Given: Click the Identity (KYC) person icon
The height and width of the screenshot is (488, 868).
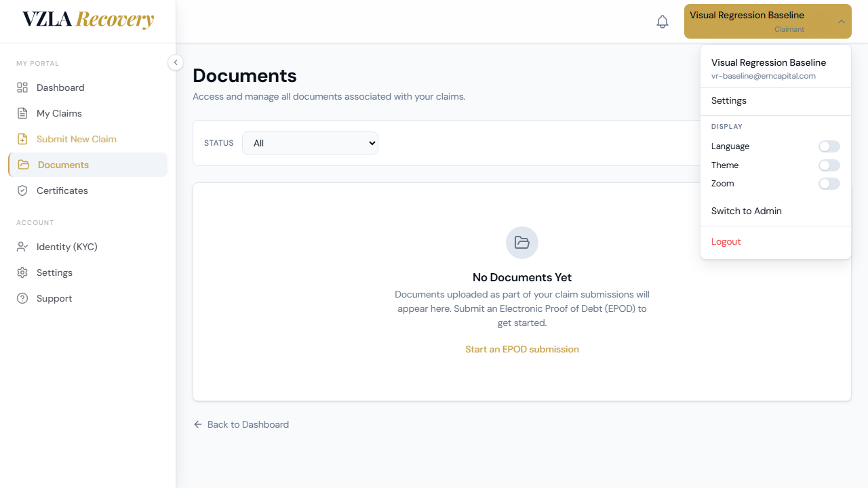Looking at the screenshot, I should click(22, 247).
